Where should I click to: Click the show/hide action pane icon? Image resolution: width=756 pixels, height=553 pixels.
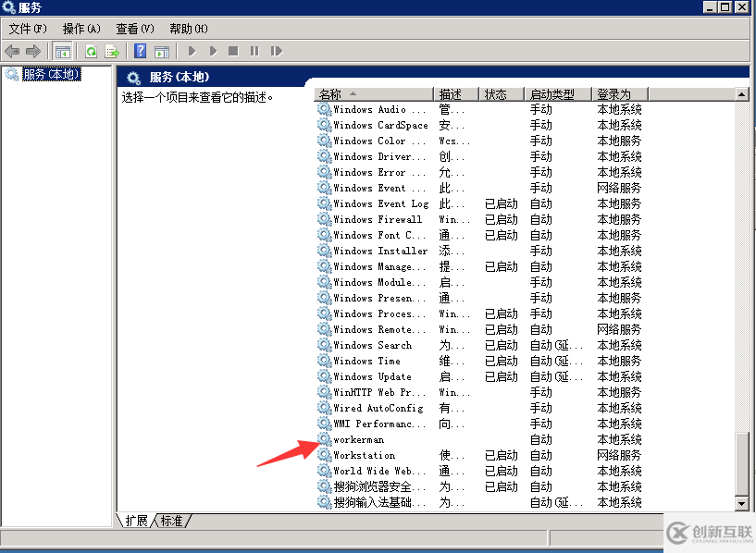pos(162,51)
